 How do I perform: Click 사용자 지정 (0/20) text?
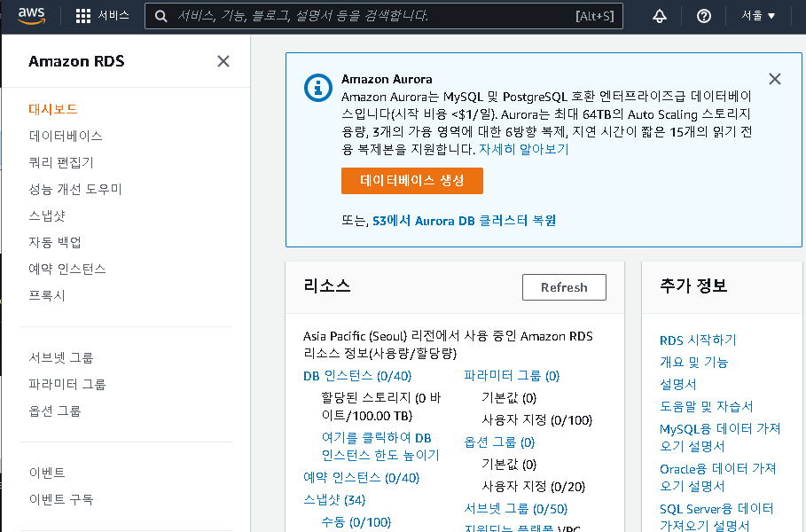click(x=533, y=486)
